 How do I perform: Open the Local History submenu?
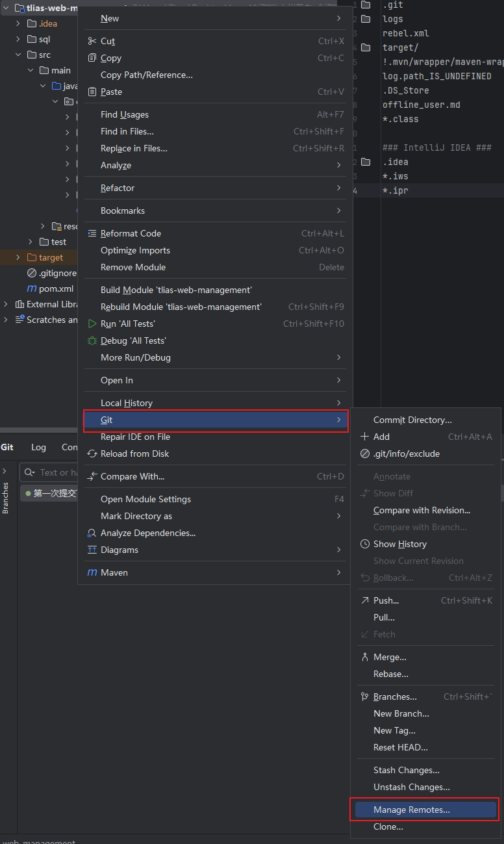[214, 403]
